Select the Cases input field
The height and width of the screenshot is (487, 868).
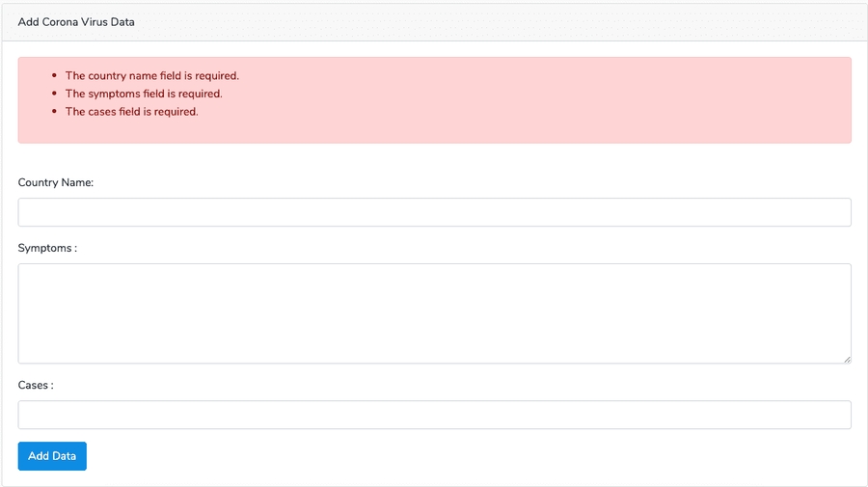click(x=434, y=415)
